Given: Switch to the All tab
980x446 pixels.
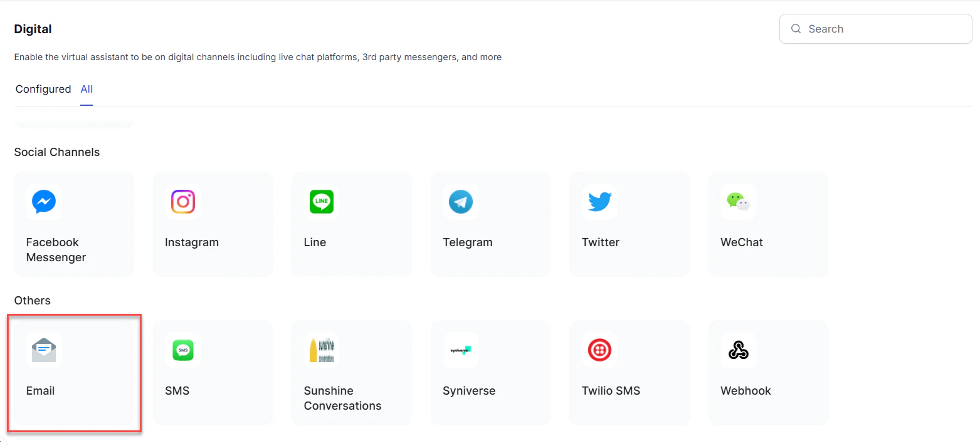Looking at the screenshot, I should coord(86,89).
